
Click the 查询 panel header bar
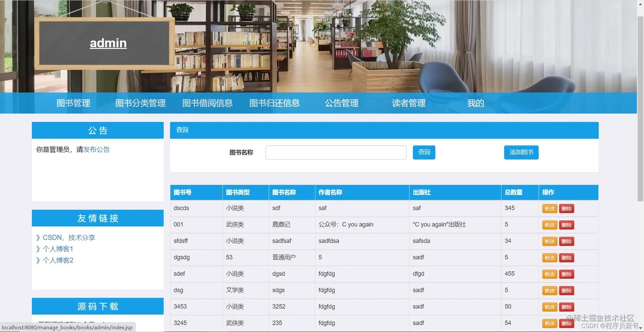click(x=384, y=130)
